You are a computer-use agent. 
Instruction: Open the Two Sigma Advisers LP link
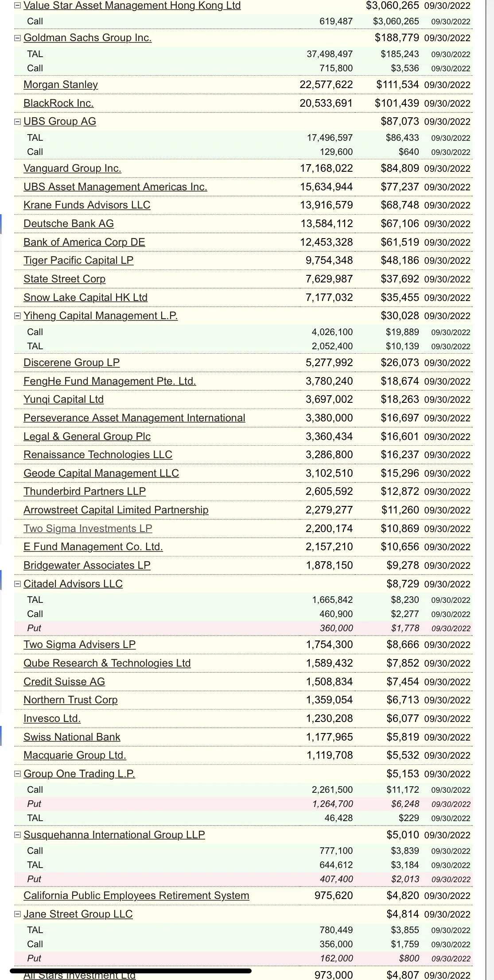coord(79,644)
